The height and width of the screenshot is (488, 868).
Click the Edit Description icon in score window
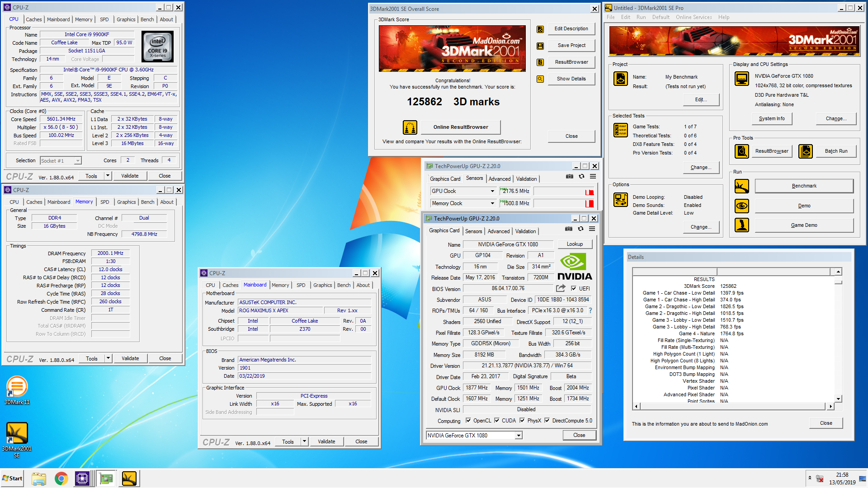[x=540, y=29]
